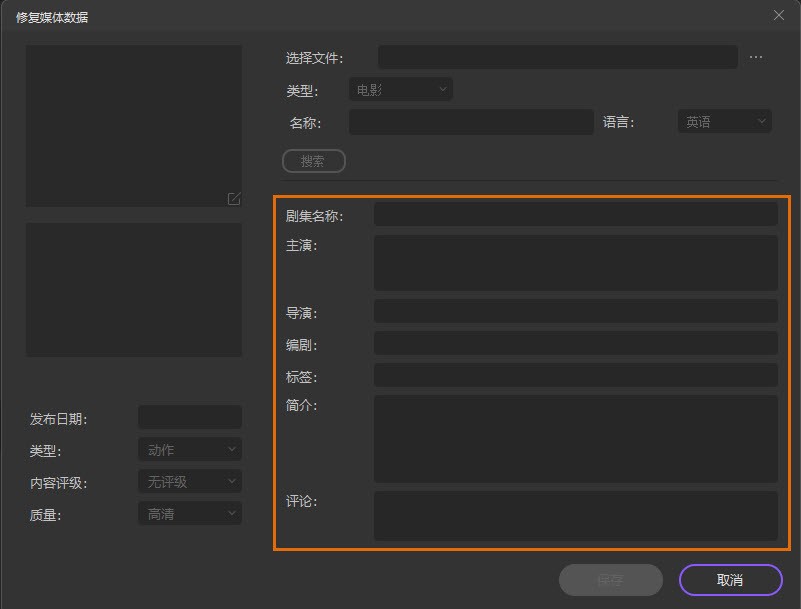Click the 标签 input field
801x609 pixels.
(575, 376)
